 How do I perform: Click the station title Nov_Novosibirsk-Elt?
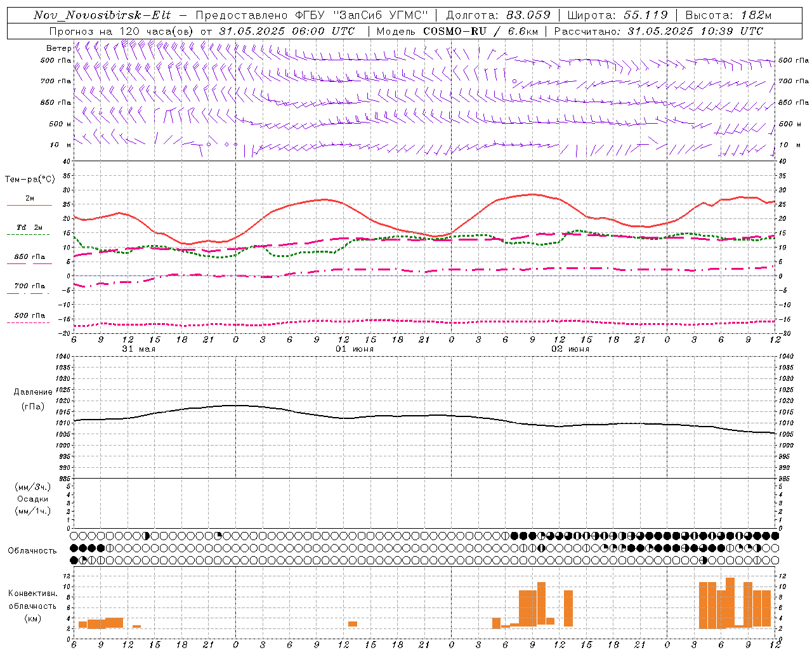102,15
